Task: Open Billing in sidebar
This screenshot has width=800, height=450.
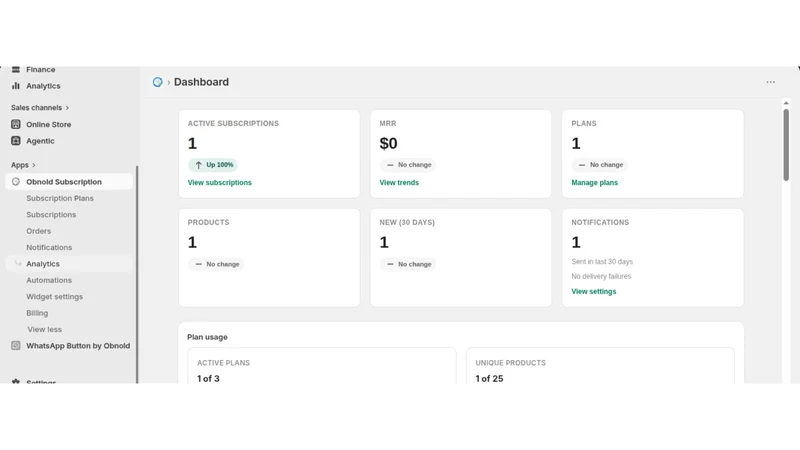Action: click(x=37, y=313)
